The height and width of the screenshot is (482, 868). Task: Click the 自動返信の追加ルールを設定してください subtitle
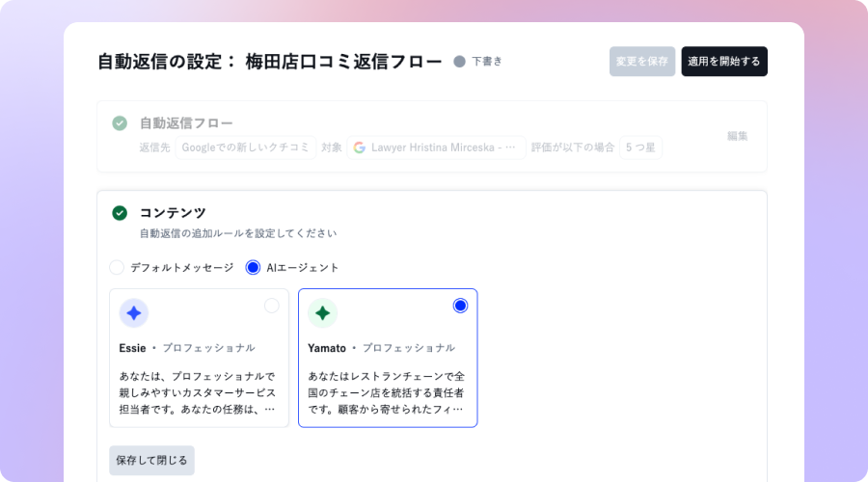(x=238, y=233)
